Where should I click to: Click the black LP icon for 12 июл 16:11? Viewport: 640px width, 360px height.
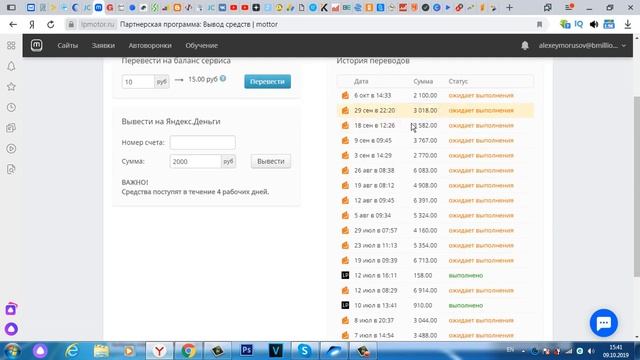pos(345,276)
